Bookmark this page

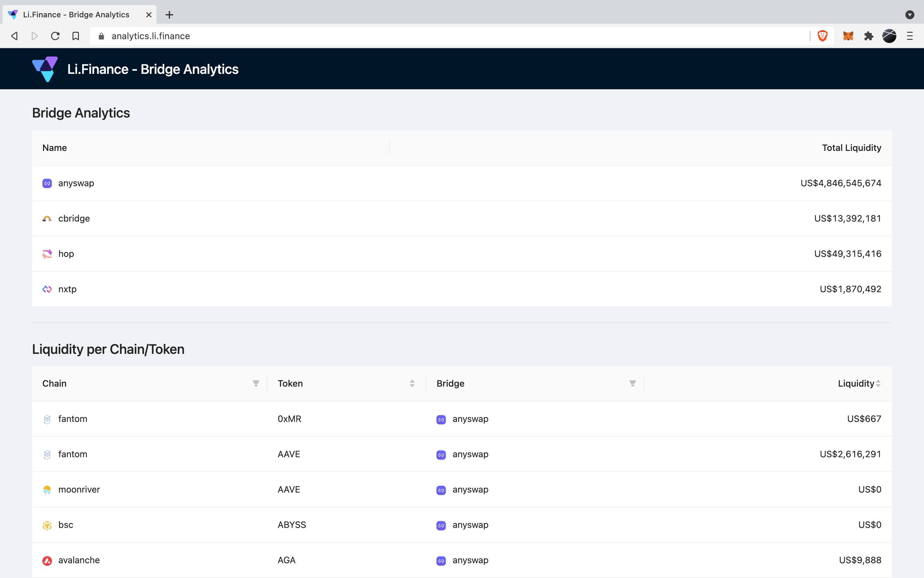click(76, 36)
